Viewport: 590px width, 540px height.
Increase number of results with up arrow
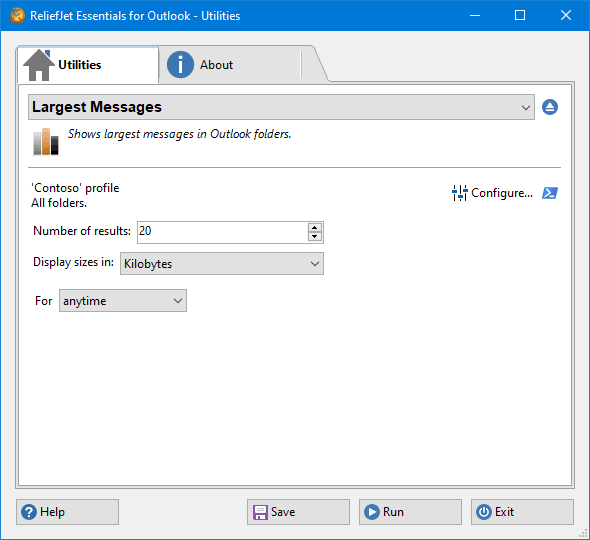(x=315, y=228)
